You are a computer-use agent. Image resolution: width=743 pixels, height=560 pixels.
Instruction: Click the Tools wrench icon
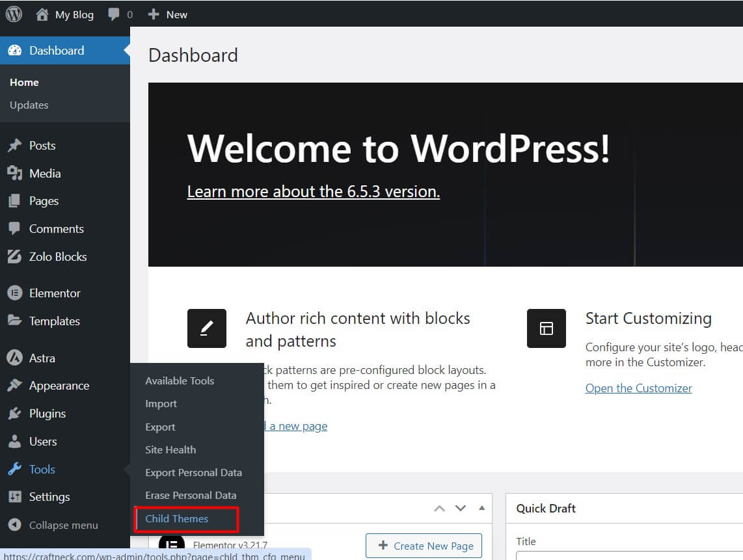coord(15,469)
